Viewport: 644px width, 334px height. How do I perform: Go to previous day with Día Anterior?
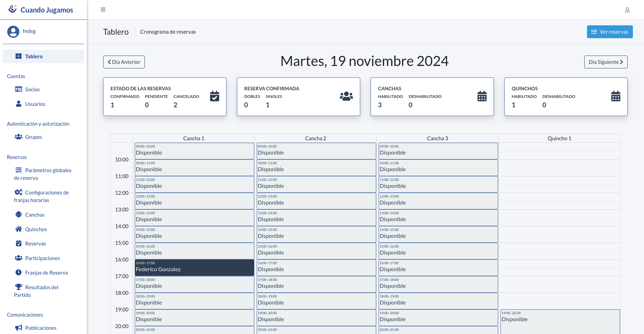tap(124, 62)
